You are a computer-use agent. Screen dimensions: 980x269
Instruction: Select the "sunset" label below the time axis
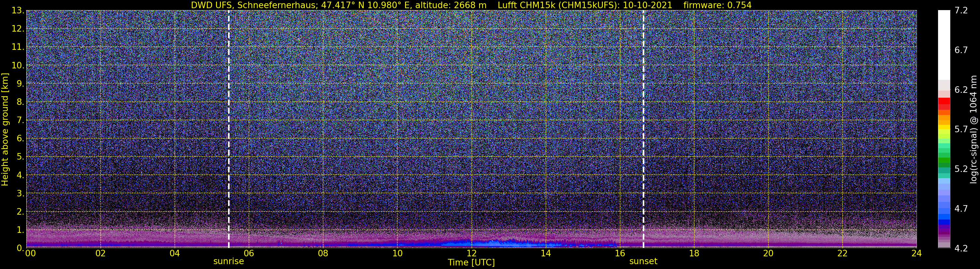(643, 262)
